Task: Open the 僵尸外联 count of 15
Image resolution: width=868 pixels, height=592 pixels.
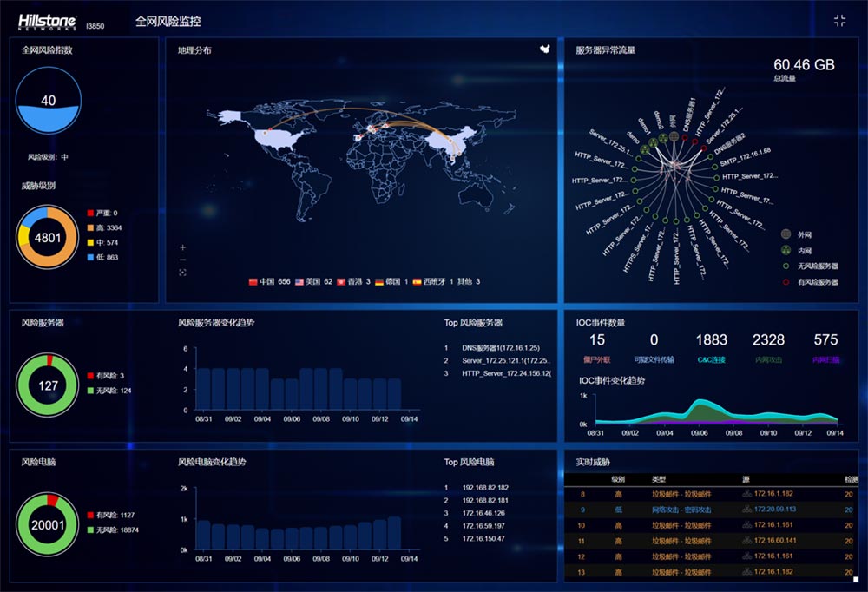Action: 597,339
